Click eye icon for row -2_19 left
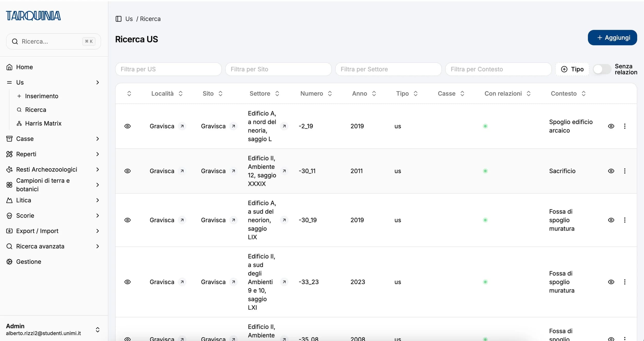Screen dimensions: 644x341 click(128, 126)
